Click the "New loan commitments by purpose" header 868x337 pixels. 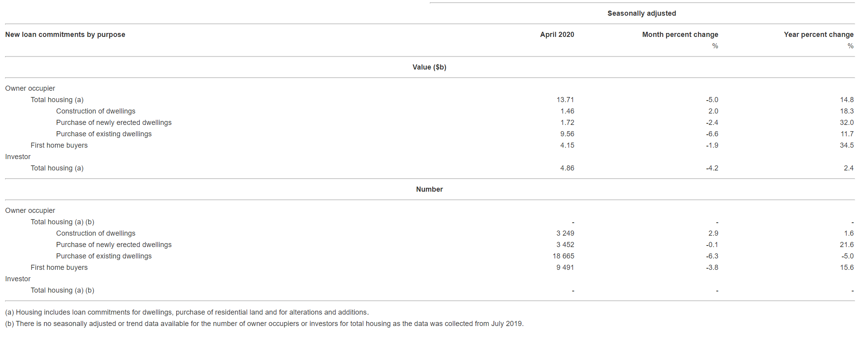65,35
